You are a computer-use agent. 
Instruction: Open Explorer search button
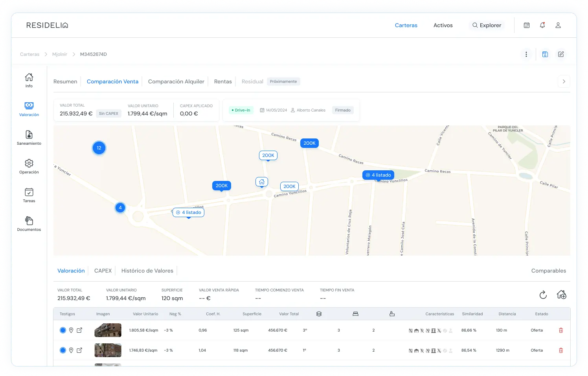487,25
